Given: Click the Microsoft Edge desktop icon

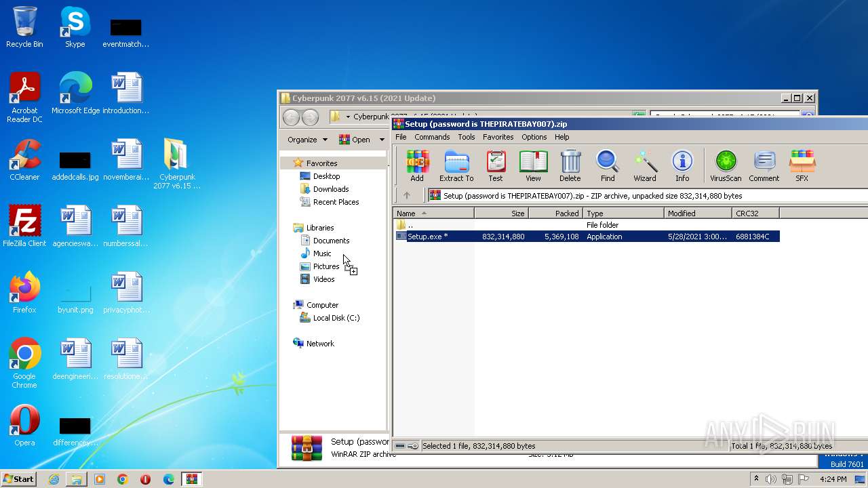Looking at the screenshot, I should [x=75, y=94].
